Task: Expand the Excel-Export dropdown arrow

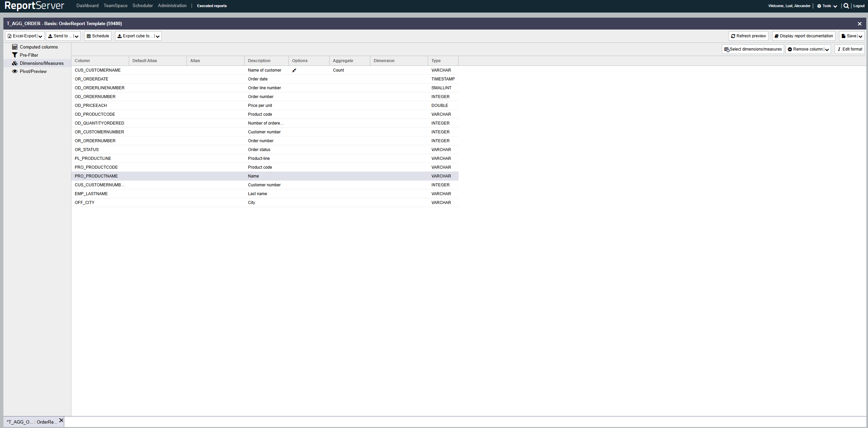Action: (40, 36)
